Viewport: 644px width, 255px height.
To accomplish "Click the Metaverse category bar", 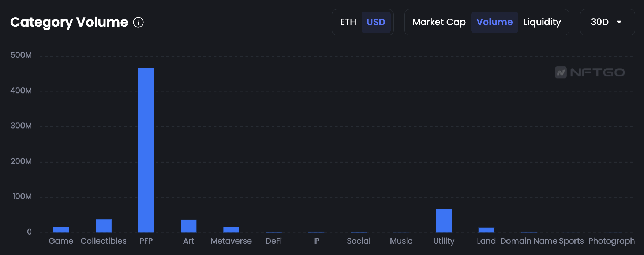I will click(x=231, y=230).
